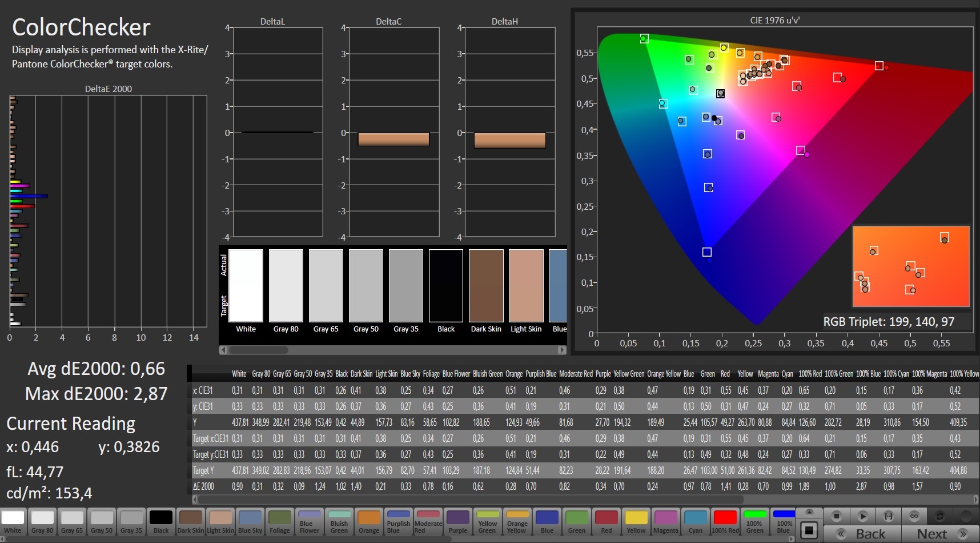Image resolution: width=980 pixels, height=543 pixels.
Task: Click the Gray 50 actual/target comparison swatch
Action: (x=366, y=286)
